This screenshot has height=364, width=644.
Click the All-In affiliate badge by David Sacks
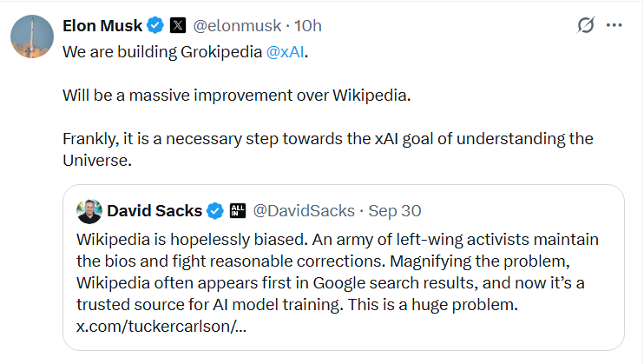pyautogui.click(x=238, y=210)
